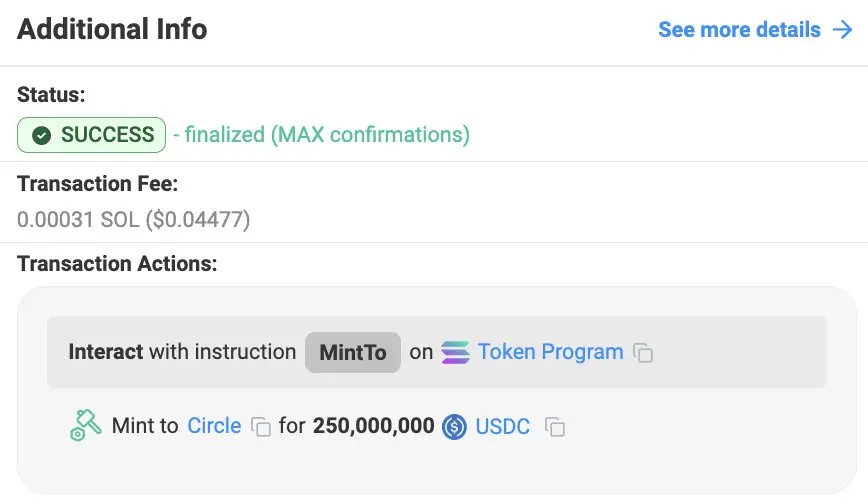Viewport: 868px width, 504px height.
Task: Open the Circle account link
Action: click(x=214, y=426)
